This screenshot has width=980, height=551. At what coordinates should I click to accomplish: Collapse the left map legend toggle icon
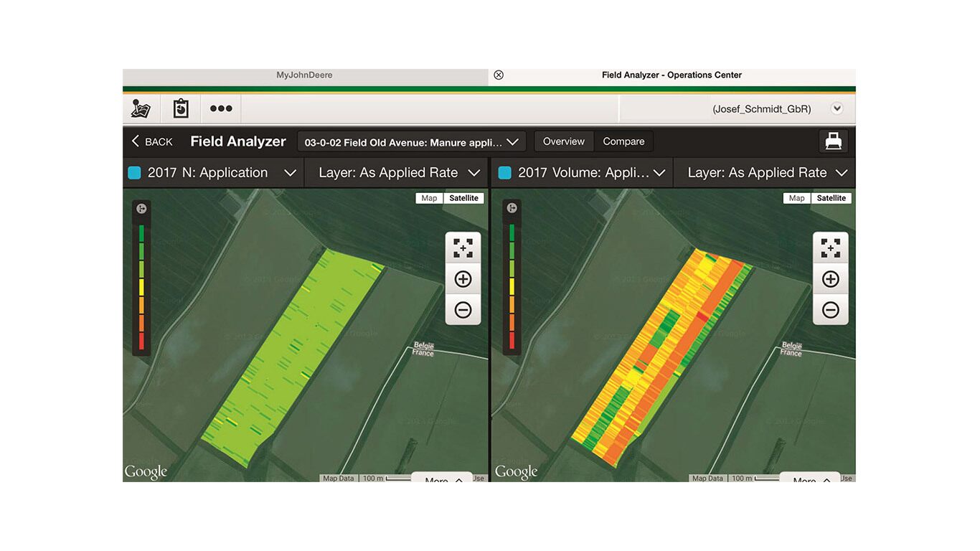(x=141, y=209)
